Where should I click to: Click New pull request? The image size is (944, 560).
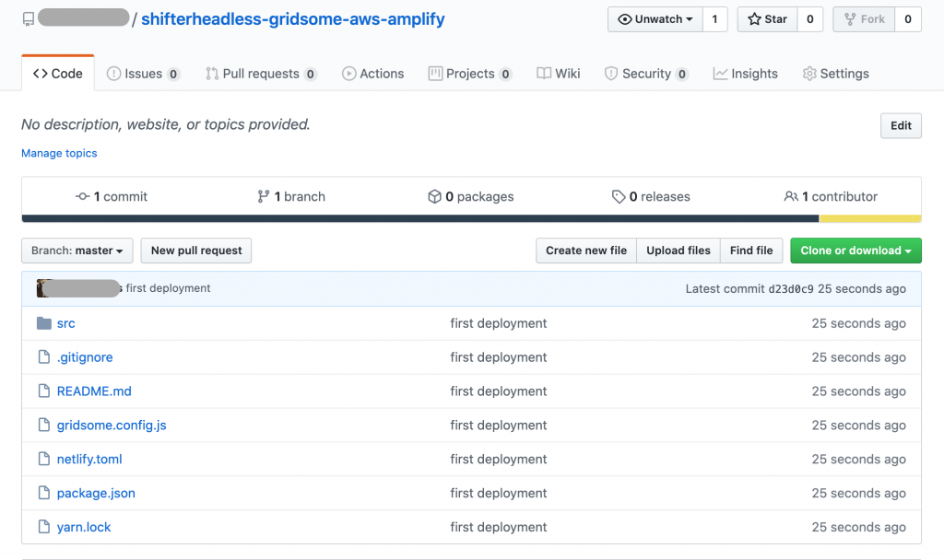pyautogui.click(x=196, y=251)
